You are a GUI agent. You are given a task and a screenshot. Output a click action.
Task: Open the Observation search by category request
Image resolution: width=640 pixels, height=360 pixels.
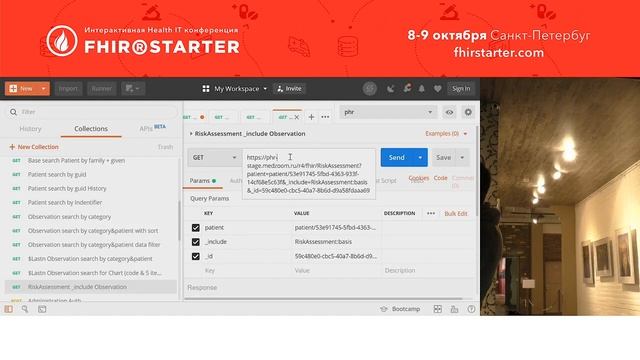click(x=92, y=217)
